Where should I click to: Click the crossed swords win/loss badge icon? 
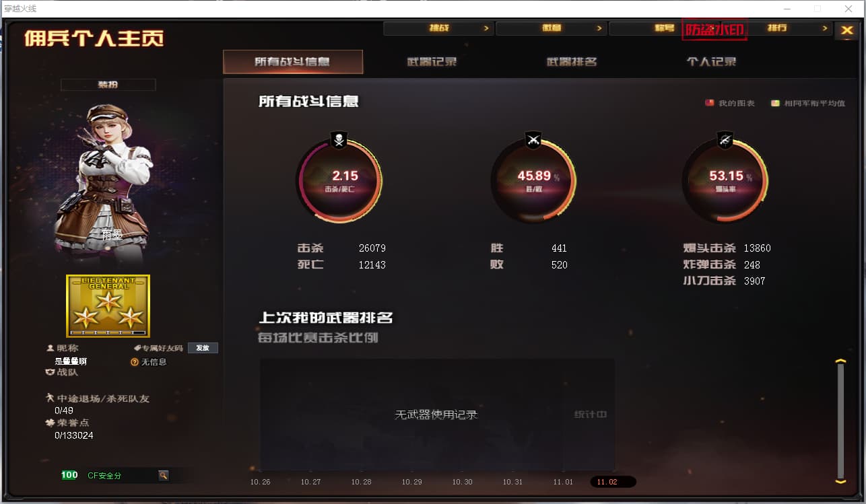coord(533,140)
